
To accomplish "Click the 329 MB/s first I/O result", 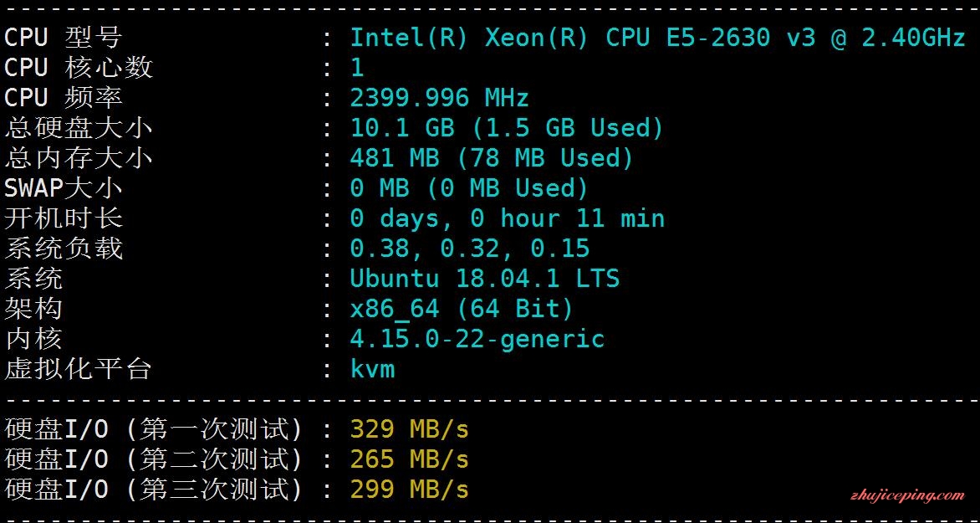I will 409,429.
